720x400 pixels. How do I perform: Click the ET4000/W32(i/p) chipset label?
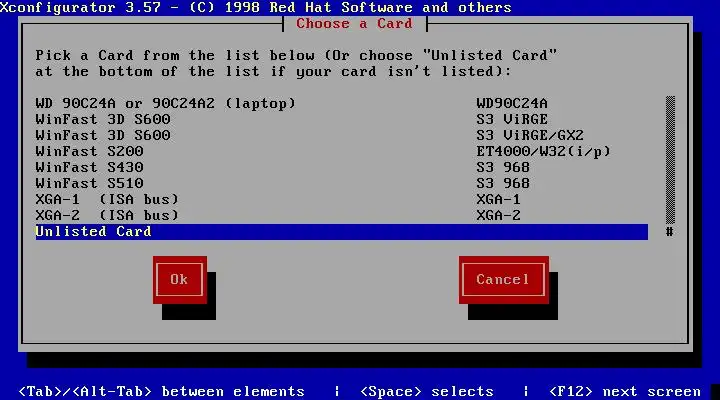click(543, 152)
